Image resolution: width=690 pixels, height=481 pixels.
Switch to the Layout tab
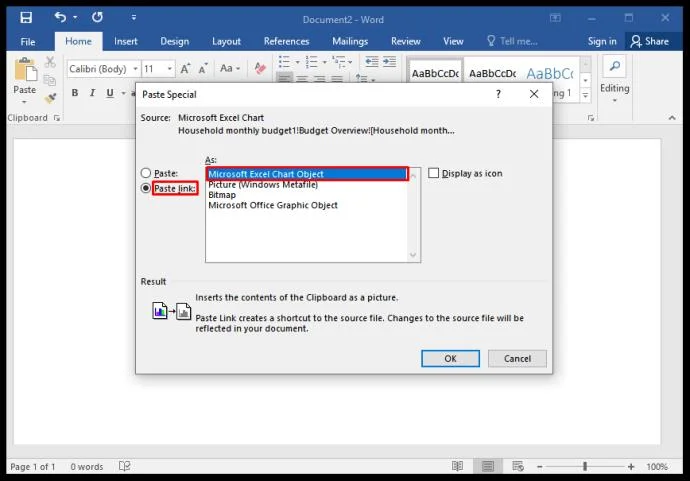point(226,41)
